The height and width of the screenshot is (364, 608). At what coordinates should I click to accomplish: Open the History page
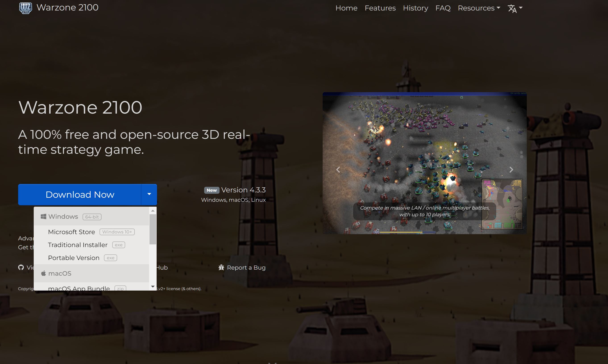point(415,8)
